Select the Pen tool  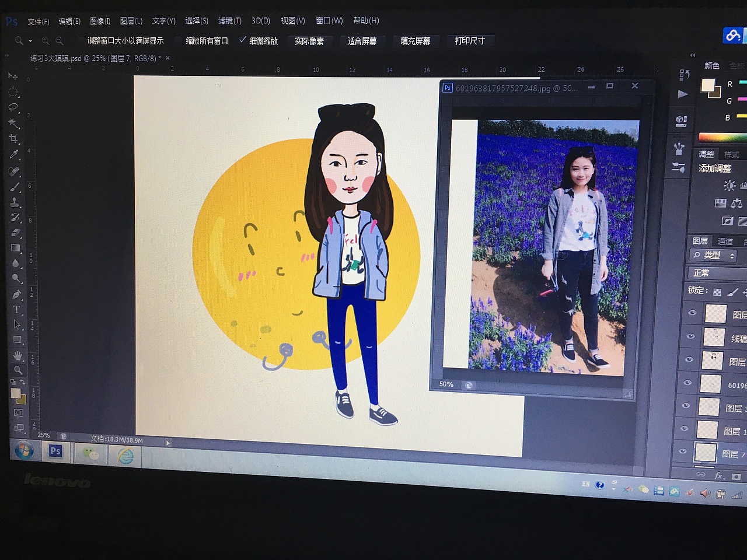click(16, 294)
